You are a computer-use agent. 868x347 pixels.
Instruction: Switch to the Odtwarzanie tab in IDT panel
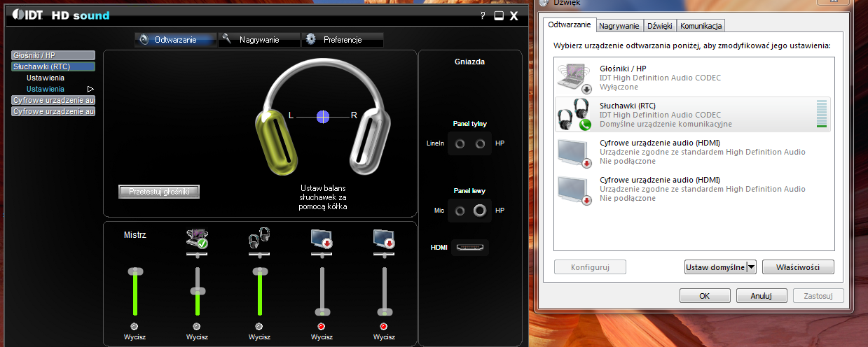(x=176, y=40)
